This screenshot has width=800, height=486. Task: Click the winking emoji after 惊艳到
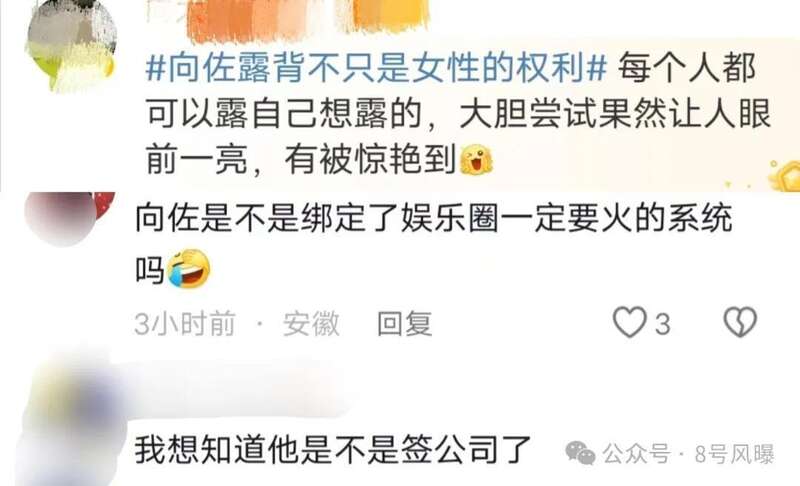click(x=477, y=160)
